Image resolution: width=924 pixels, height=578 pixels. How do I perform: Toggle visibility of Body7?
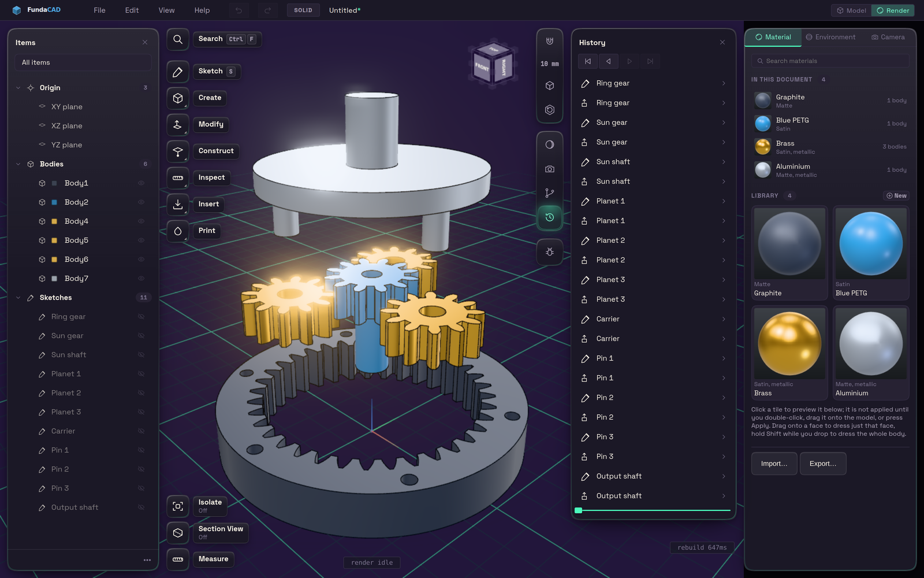click(x=141, y=279)
